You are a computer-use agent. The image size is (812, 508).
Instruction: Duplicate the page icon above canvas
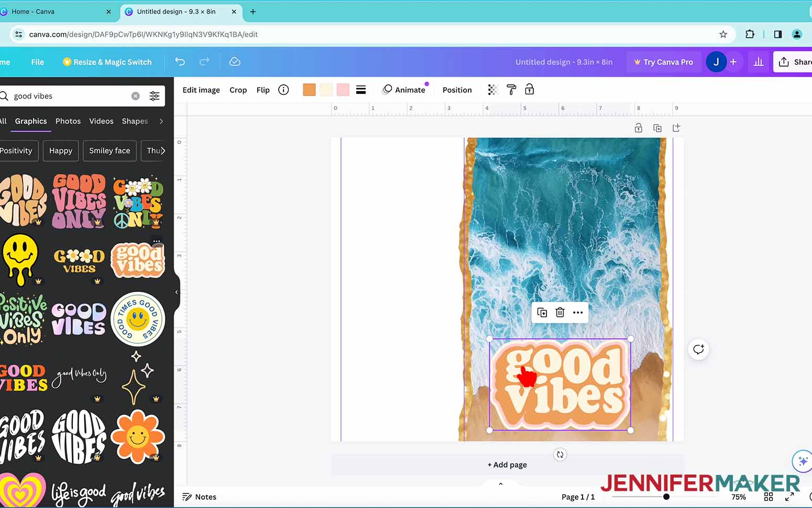coord(657,128)
